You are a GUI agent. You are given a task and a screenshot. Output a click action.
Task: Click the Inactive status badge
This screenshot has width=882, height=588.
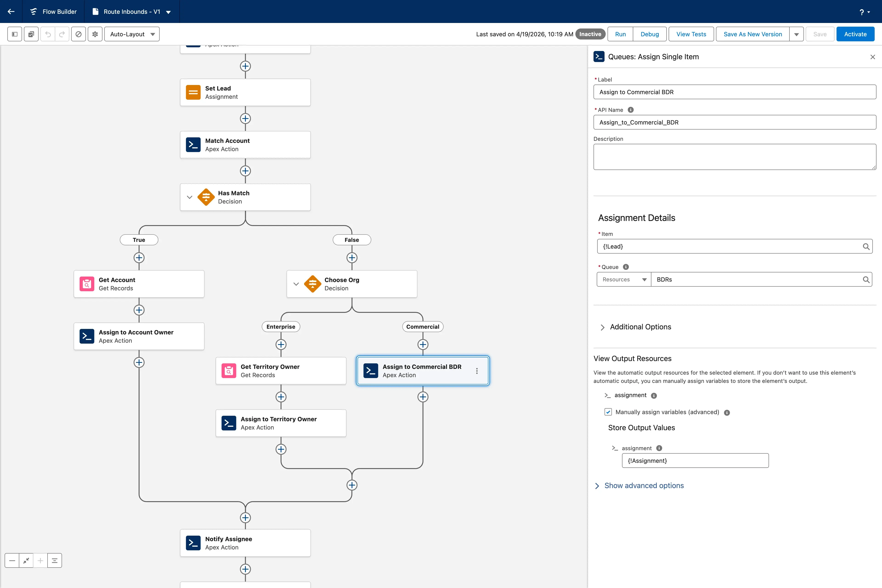coord(590,34)
